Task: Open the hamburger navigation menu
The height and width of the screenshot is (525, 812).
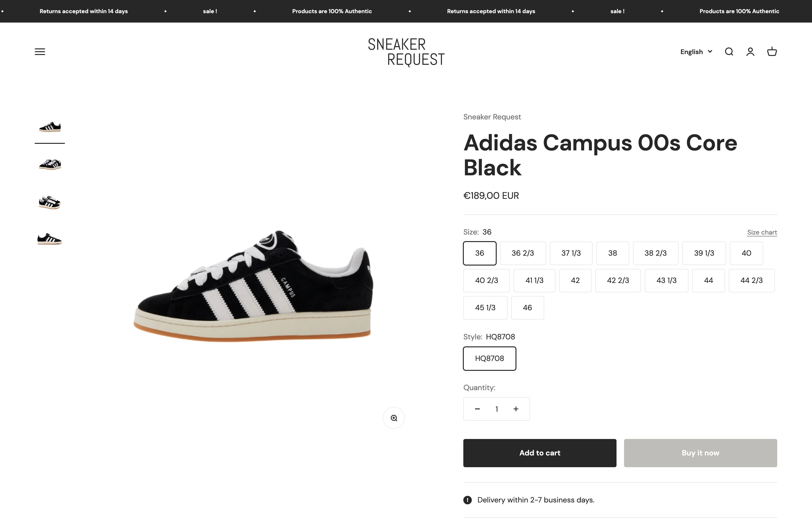Action: click(40, 51)
